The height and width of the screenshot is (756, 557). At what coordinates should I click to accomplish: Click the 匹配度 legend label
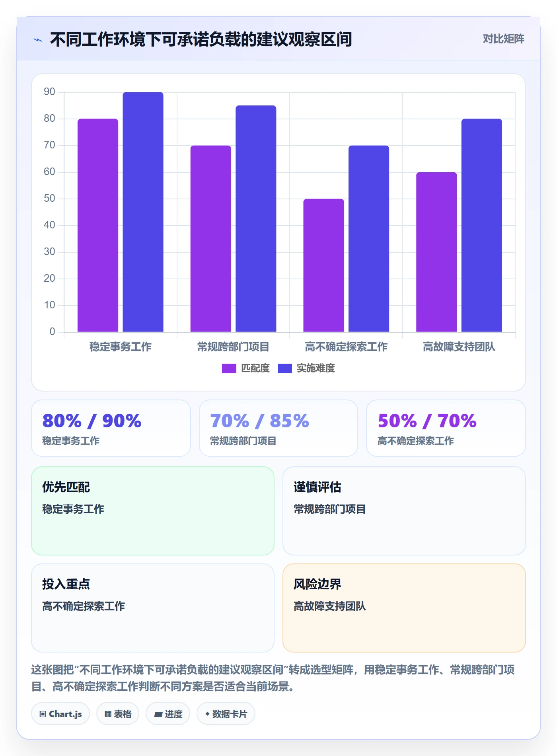coord(255,368)
